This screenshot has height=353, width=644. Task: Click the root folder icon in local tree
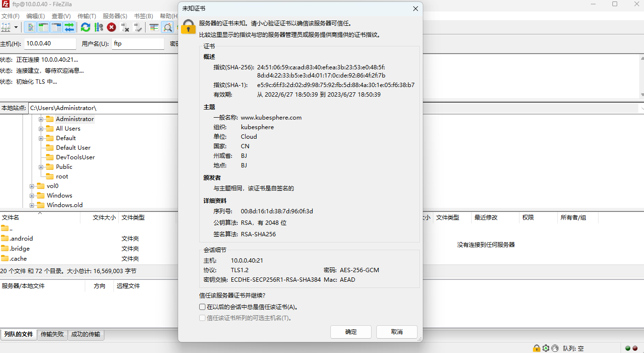tap(50, 176)
